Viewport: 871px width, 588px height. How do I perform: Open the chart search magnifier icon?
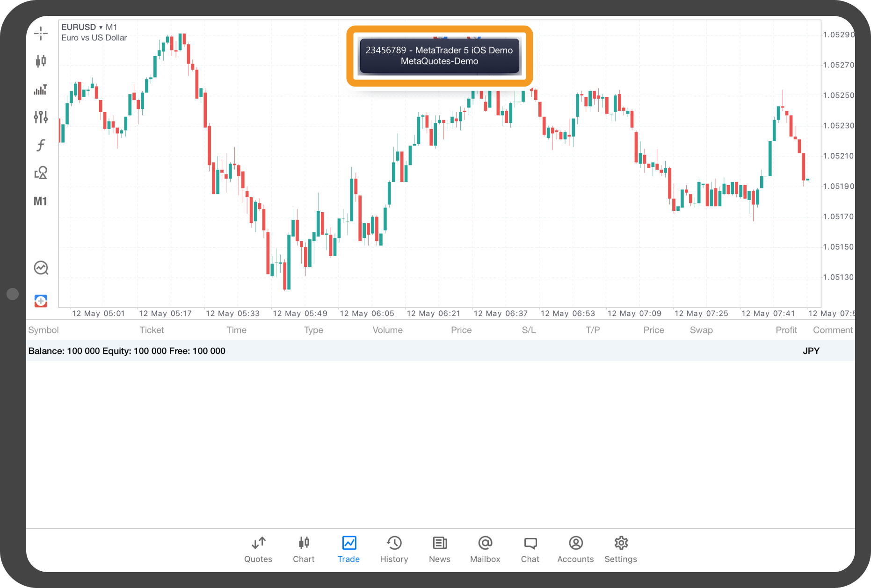click(41, 268)
